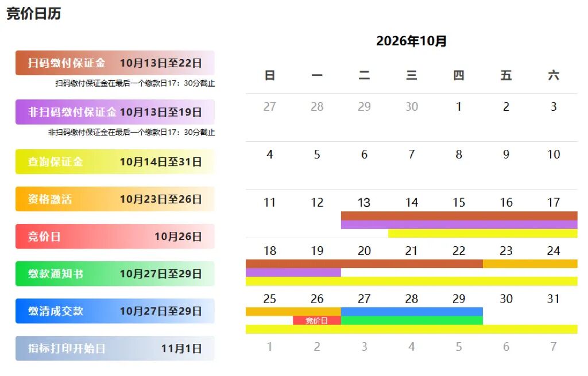The width and height of the screenshot is (588, 376).
Task: Open the 缴款通知书 legend entry
Action: pyautogui.click(x=115, y=274)
